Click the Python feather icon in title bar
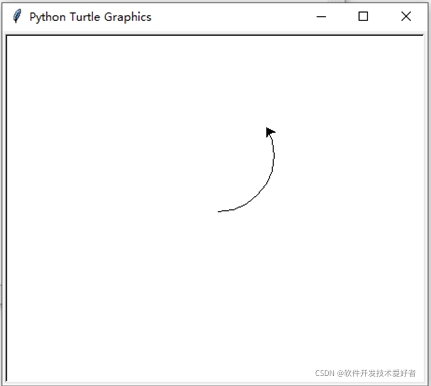This screenshot has height=386, width=431. click(17, 16)
